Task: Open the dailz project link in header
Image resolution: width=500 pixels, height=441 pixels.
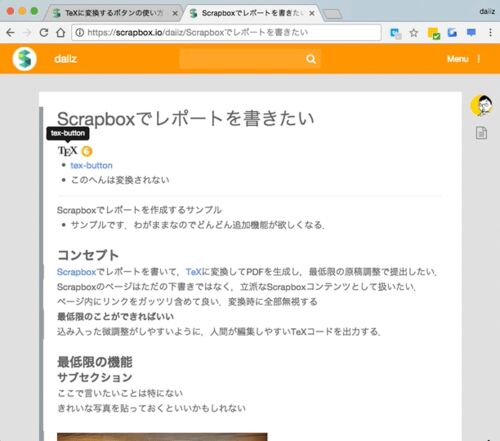Action: pyautogui.click(x=66, y=59)
